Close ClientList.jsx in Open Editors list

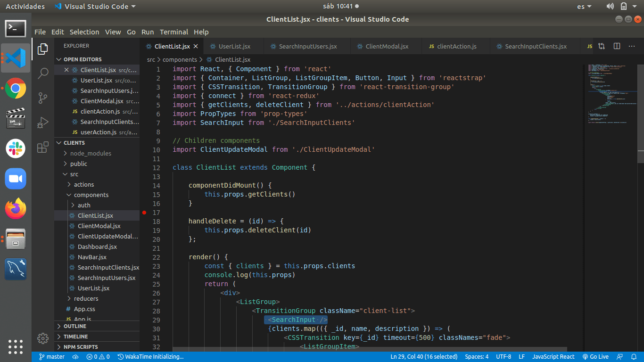[x=66, y=70]
